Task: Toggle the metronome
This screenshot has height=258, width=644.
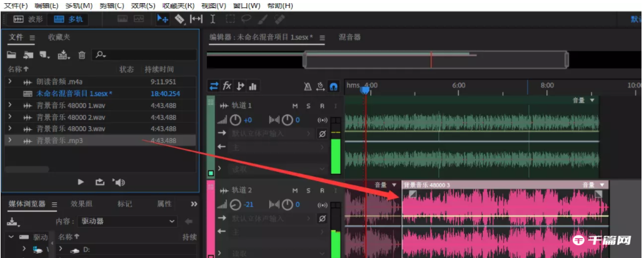Action: 308,87
